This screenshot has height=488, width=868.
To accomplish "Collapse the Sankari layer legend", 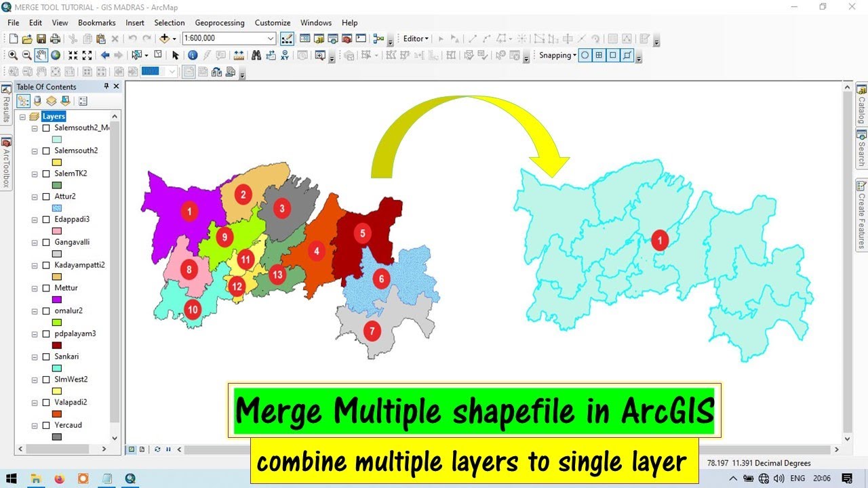I will click(35, 357).
